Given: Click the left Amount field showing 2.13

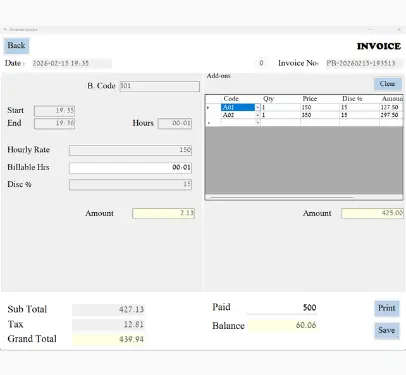Looking at the screenshot, I should pyautogui.click(x=163, y=213).
